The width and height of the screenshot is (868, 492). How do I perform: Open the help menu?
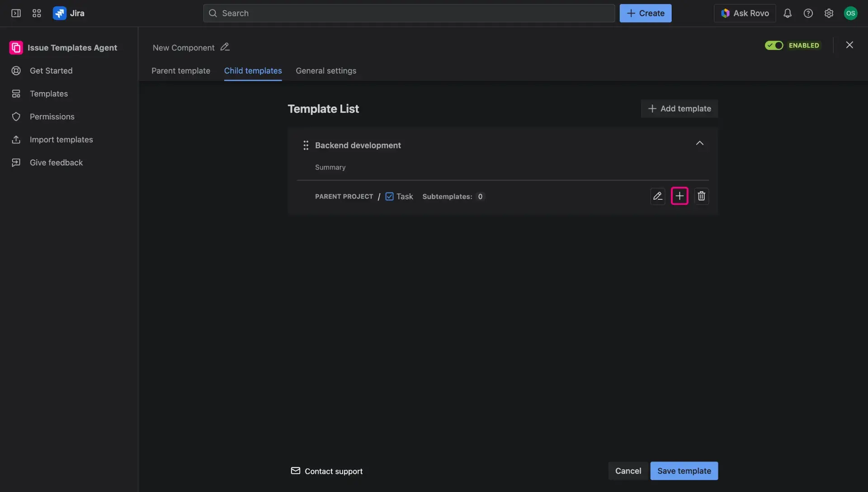[x=808, y=13]
